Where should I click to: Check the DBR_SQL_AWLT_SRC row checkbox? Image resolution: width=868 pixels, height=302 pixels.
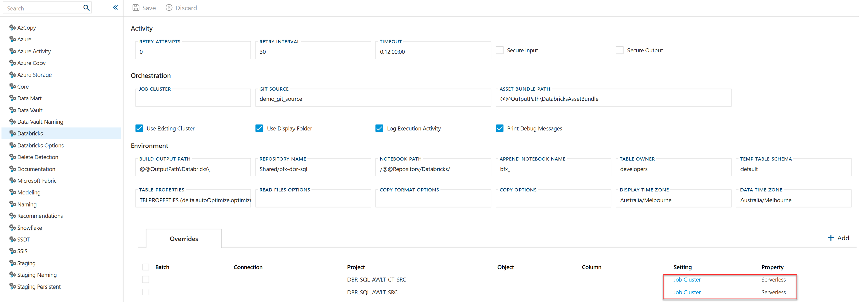coord(146,292)
